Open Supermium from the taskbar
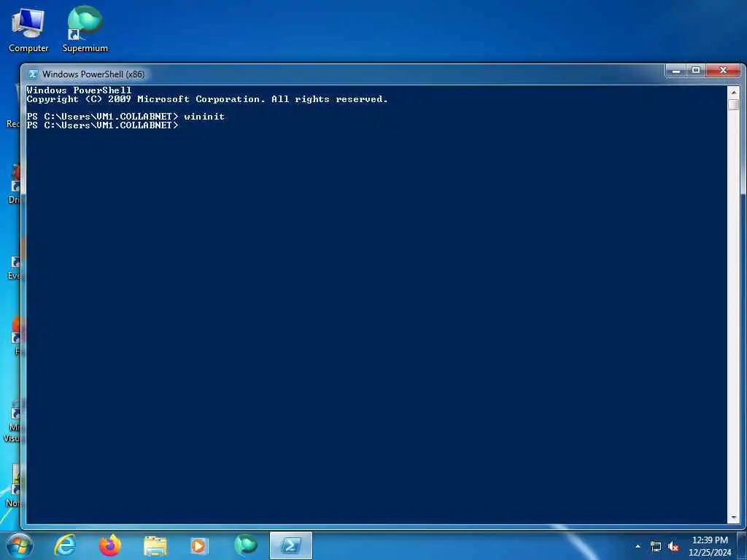This screenshot has width=747, height=560. tap(245, 545)
